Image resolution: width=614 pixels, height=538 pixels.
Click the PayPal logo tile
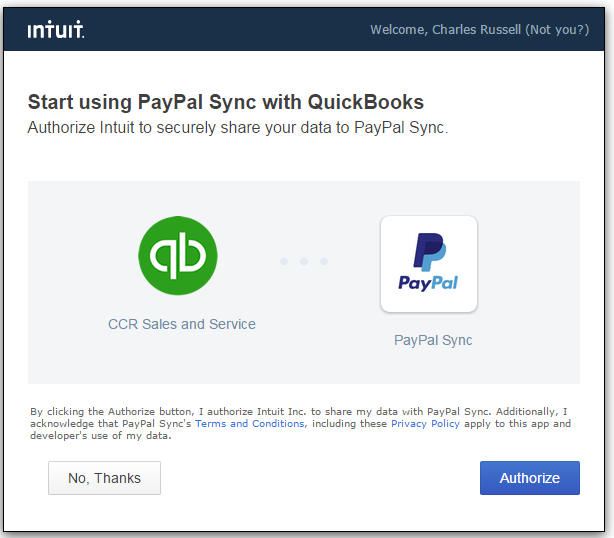pos(429,264)
